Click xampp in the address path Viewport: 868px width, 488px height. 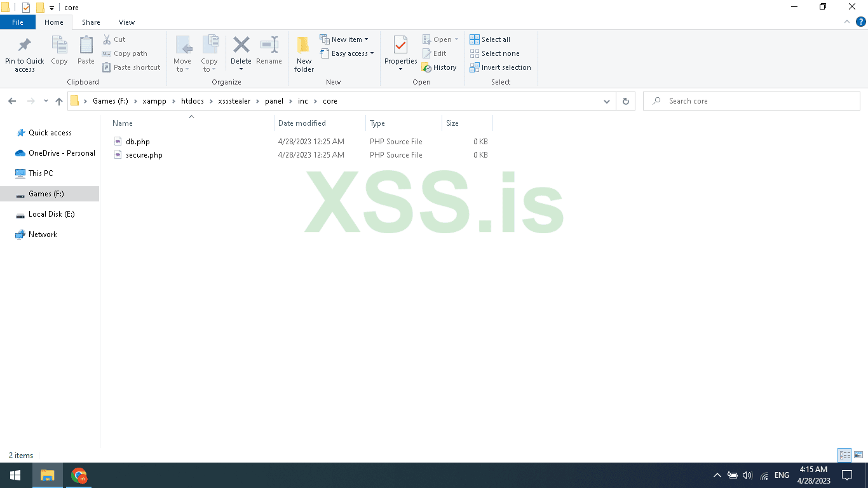154,101
